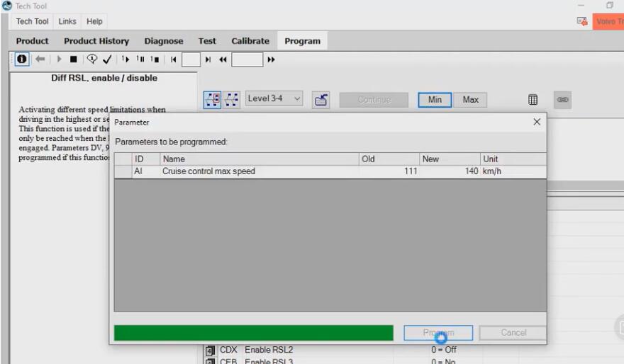Image resolution: width=624 pixels, height=364 pixels.
Task: Switch to the Diagnose tab
Action: click(x=164, y=41)
